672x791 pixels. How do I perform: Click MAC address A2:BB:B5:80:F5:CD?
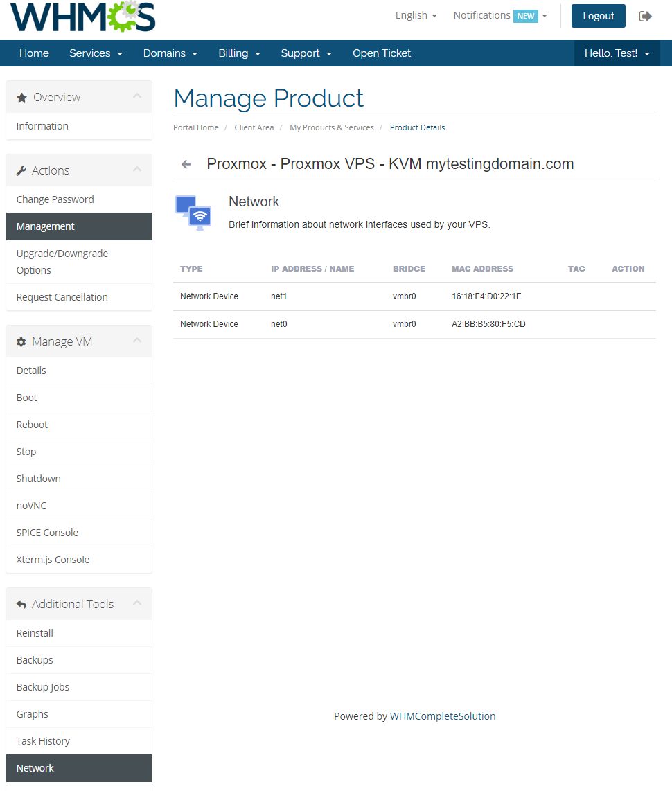pos(488,324)
